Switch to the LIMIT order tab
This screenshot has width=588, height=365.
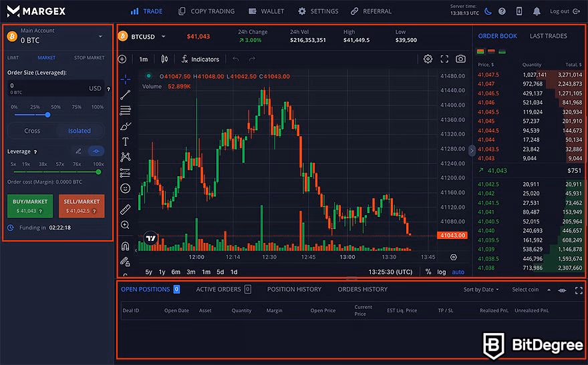pos(13,57)
